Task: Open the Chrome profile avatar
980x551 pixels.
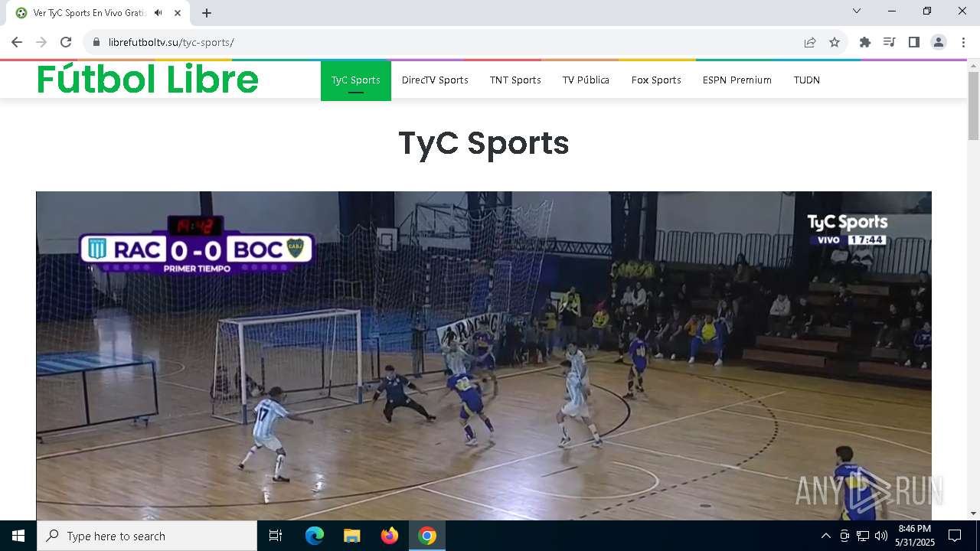Action: [939, 42]
